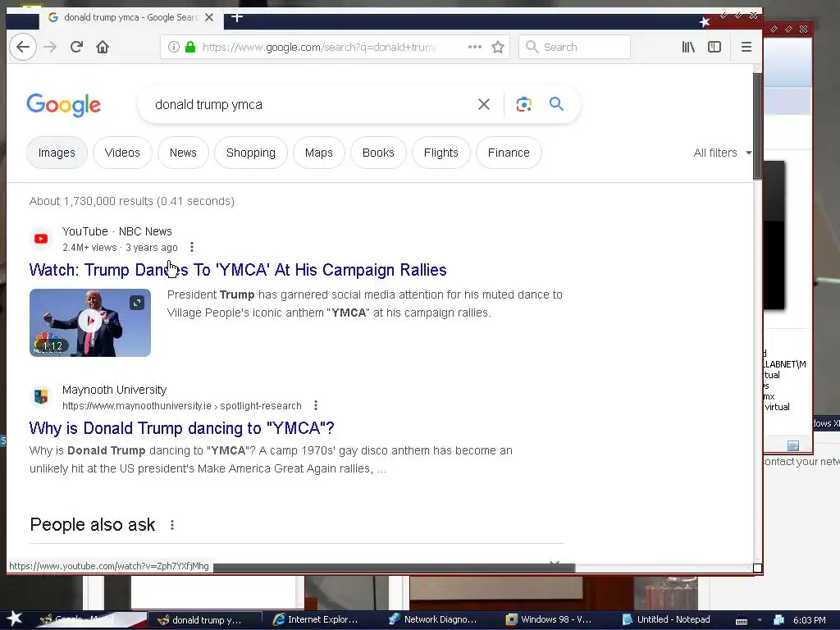840x630 pixels.
Task: Click the Google logo
Action: pyautogui.click(x=64, y=105)
